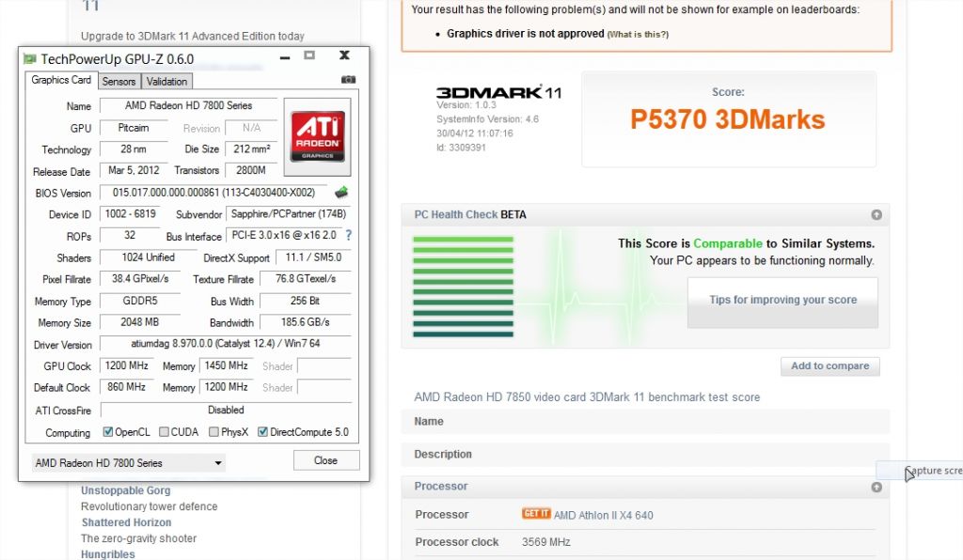Click the Bandwidth 185.6 GB/s field
963x560 pixels.
coord(306,322)
